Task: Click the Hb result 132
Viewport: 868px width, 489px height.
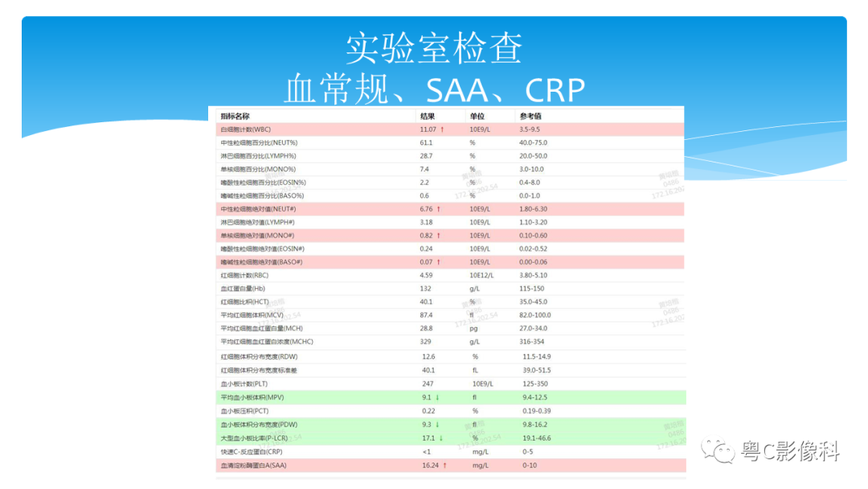Action: point(425,289)
